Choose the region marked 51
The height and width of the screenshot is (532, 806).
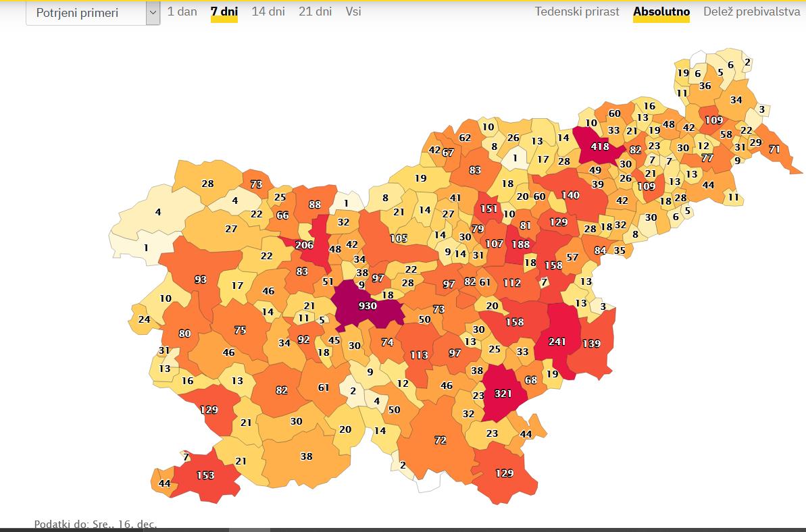point(328,282)
